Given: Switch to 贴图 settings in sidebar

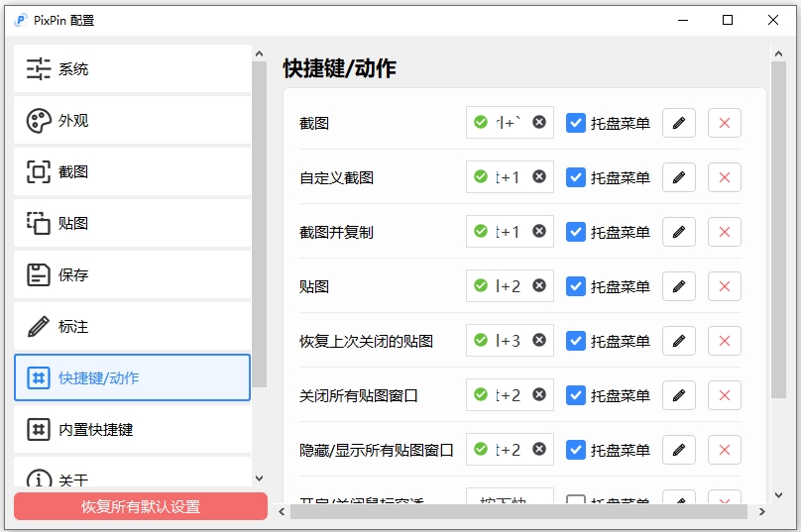Looking at the screenshot, I should [132, 223].
